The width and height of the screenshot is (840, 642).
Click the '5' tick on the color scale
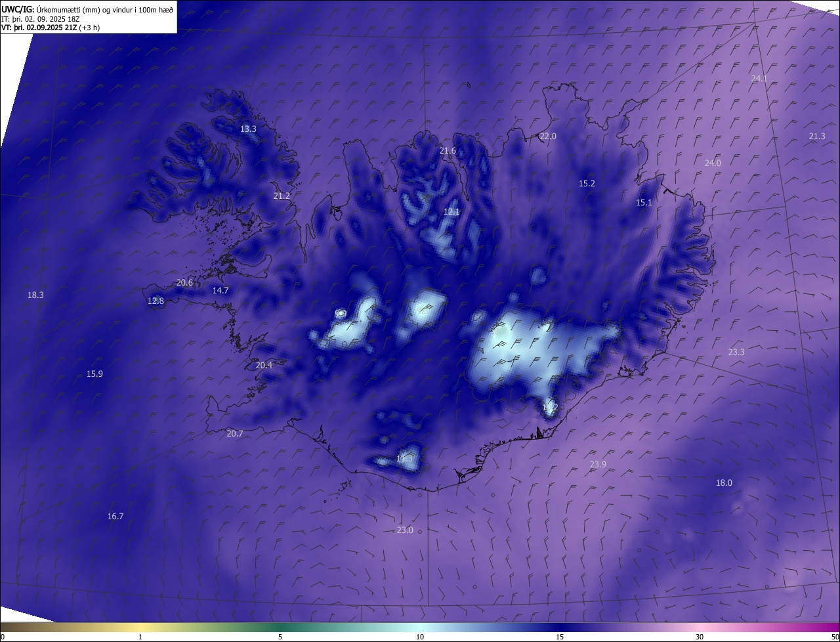click(280, 637)
